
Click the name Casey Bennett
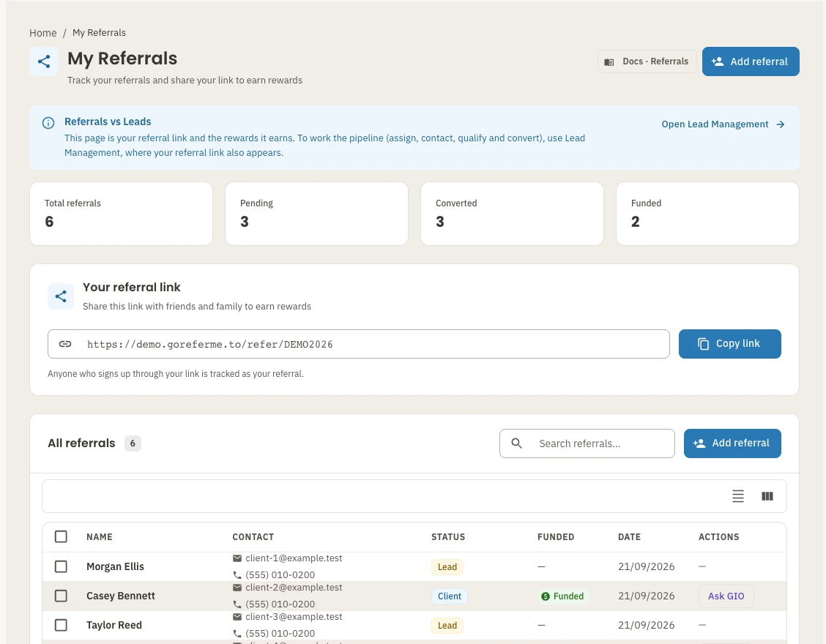click(121, 596)
